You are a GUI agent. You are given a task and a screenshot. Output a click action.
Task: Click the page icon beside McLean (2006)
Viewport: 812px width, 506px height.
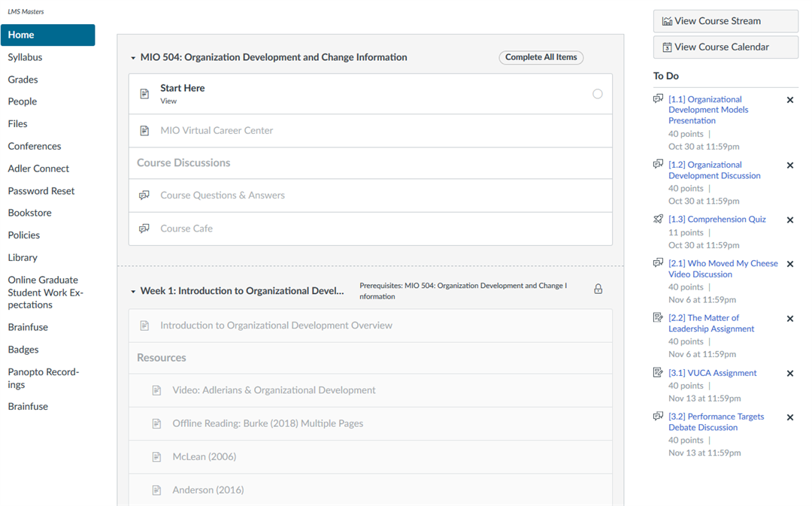click(x=156, y=456)
